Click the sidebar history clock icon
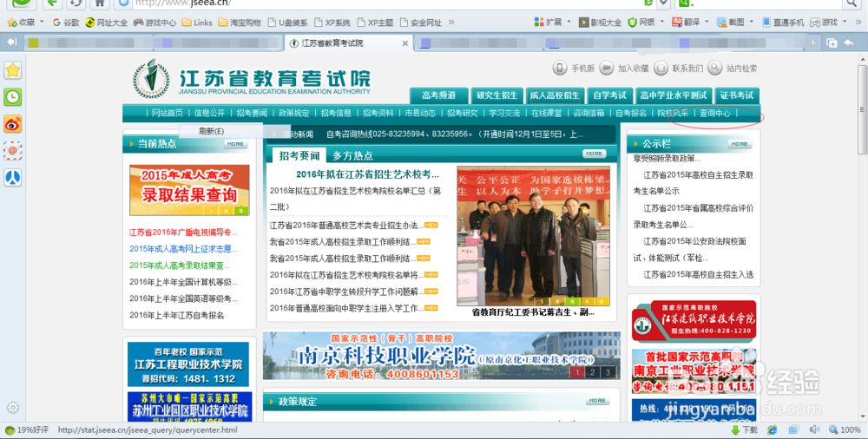 (13, 97)
